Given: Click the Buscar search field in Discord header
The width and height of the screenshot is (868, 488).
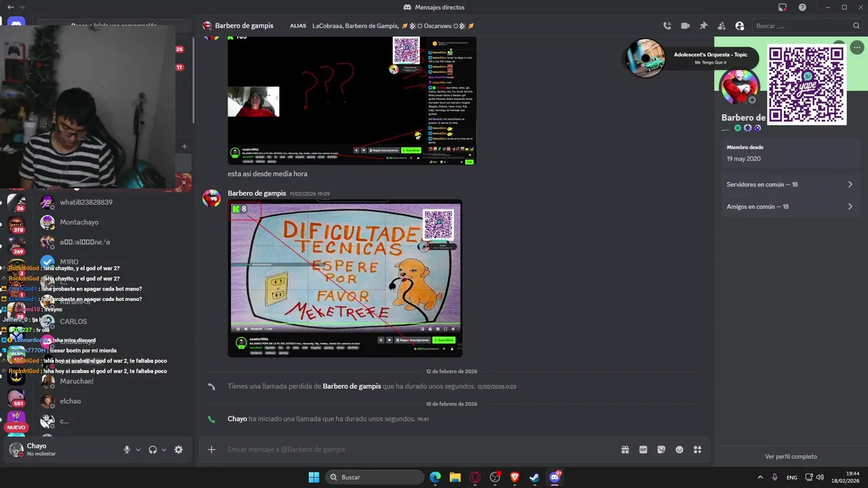Looking at the screenshot, I should pyautogui.click(x=807, y=26).
